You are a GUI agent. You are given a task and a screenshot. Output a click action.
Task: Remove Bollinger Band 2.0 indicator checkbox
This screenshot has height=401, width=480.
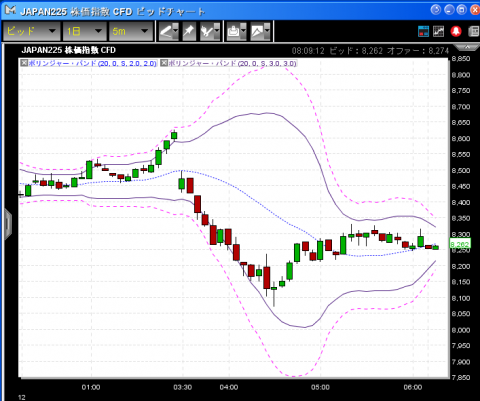(x=24, y=63)
